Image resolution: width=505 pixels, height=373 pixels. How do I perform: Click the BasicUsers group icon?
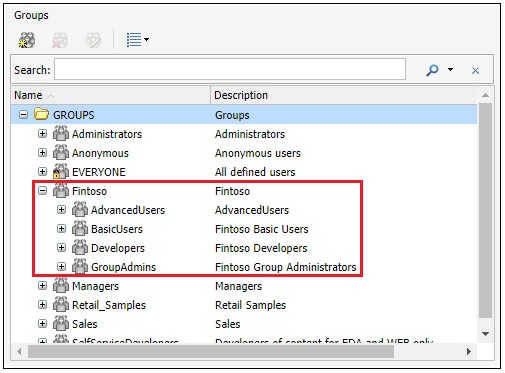tap(80, 228)
